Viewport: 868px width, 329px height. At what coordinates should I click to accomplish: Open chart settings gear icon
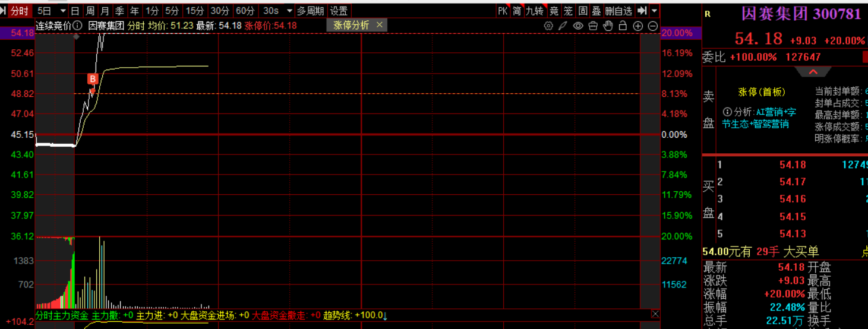[x=548, y=26]
